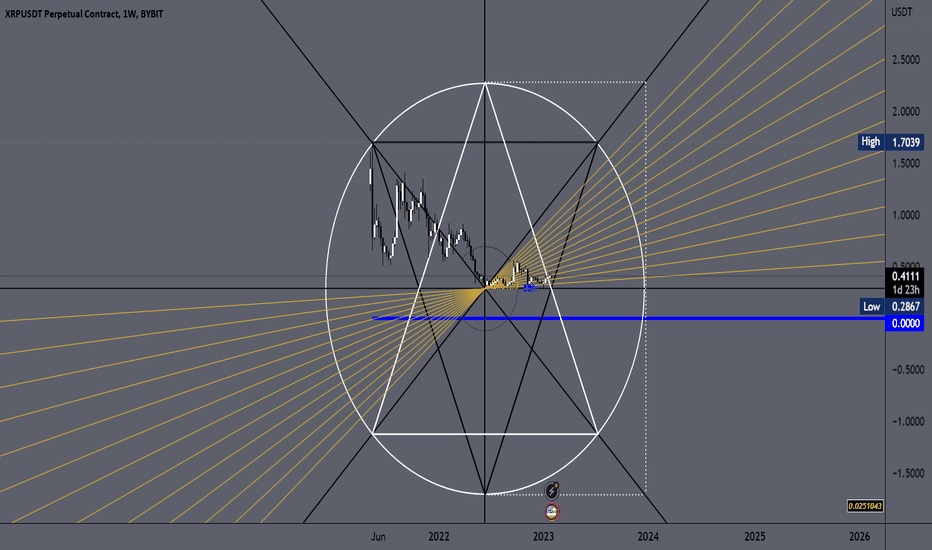Click the XRPUSDT Perpetual Contract chart title

coord(84,14)
